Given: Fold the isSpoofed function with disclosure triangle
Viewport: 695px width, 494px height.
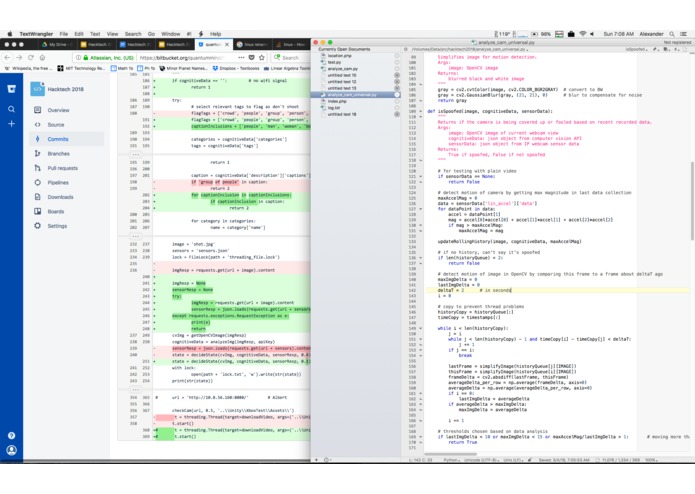Looking at the screenshot, I should [421, 111].
